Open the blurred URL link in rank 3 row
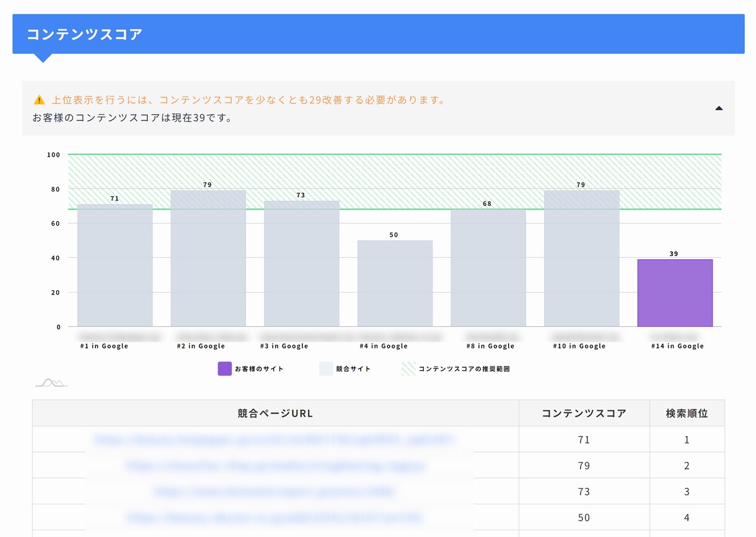Image resolution: width=756 pixels, height=537 pixels. pyautogui.click(x=275, y=492)
